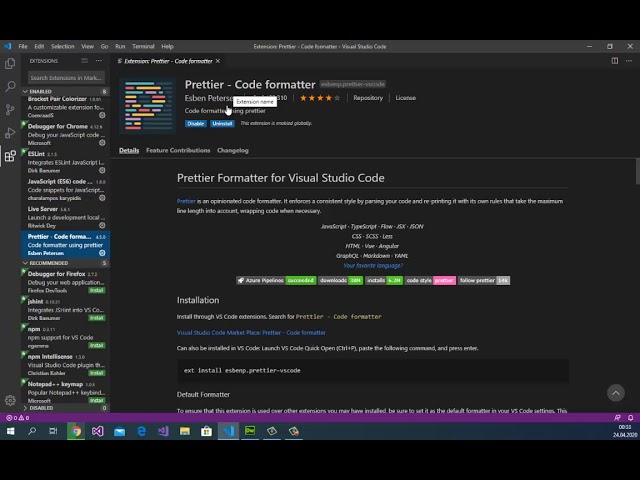Switch to the Changelog tab
The height and width of the screenshot is (480, 640).
pyautogui.click(x=233, y=150)
